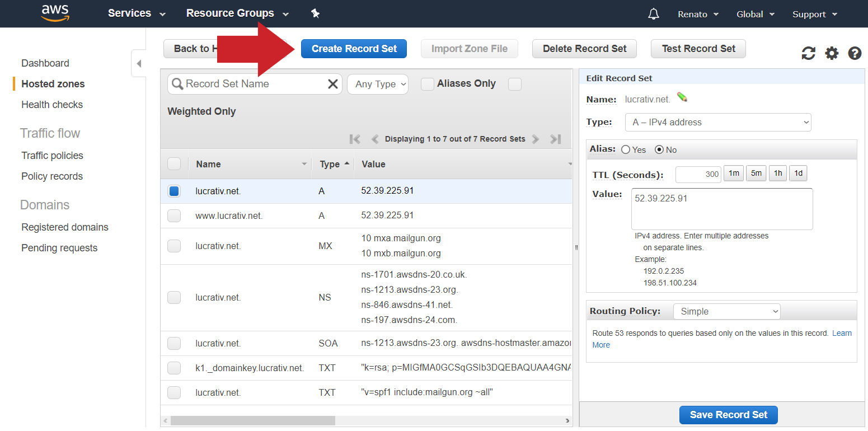The width and height of the screenshot is (868, 431).
Task: Go to previous page of record sets
Action: pyautogui.click(x=375, y=139)
